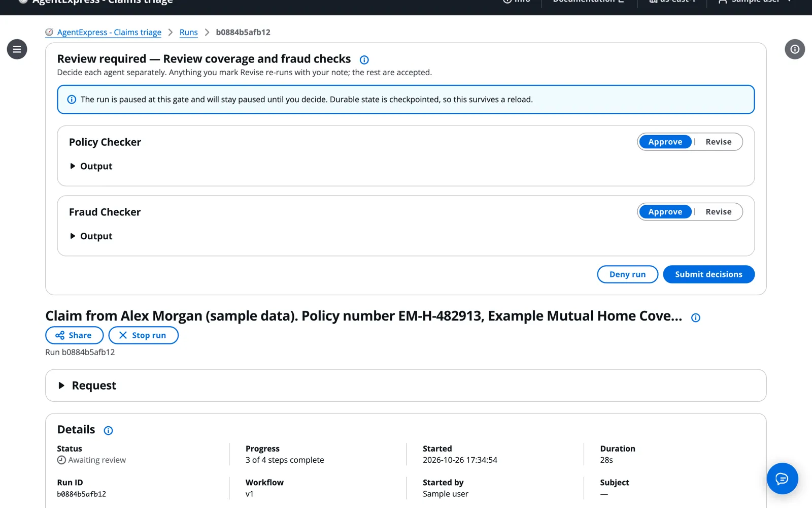The width and height of the screenshot is (812, 508).
Task: Click the Started by value Sample user
Action: pos(446,494)
